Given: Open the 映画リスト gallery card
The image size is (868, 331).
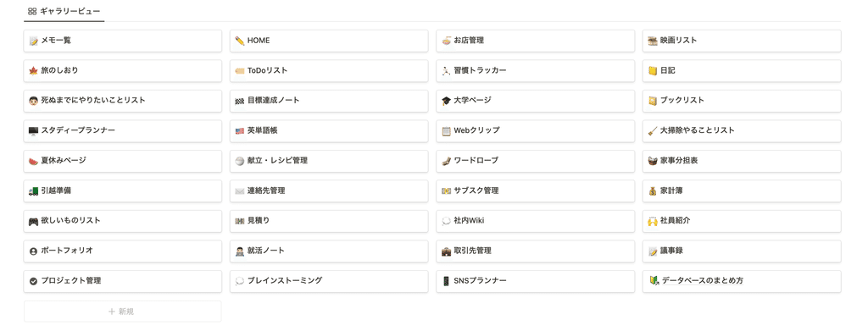Looking at the screenshot, I should click(x=742, y=41).
